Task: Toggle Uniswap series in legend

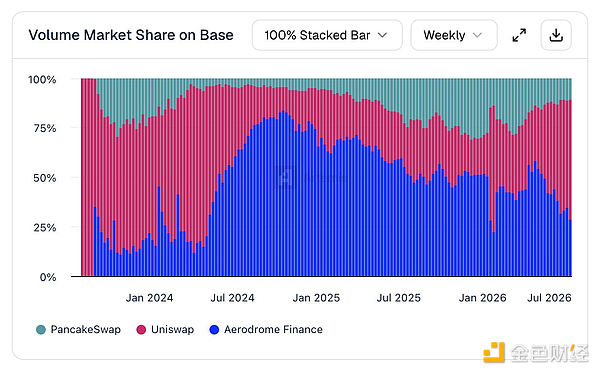Action: tap(165, 329)
